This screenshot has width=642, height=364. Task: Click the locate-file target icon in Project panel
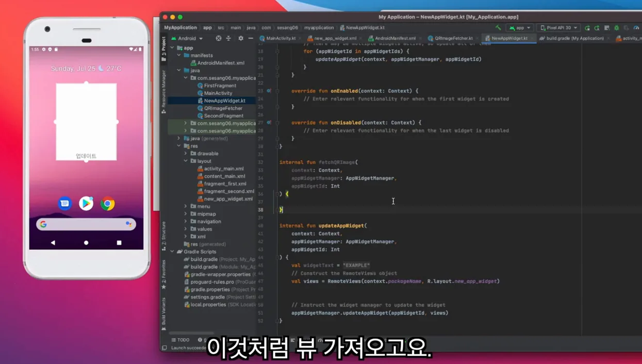tap(219, 38)
